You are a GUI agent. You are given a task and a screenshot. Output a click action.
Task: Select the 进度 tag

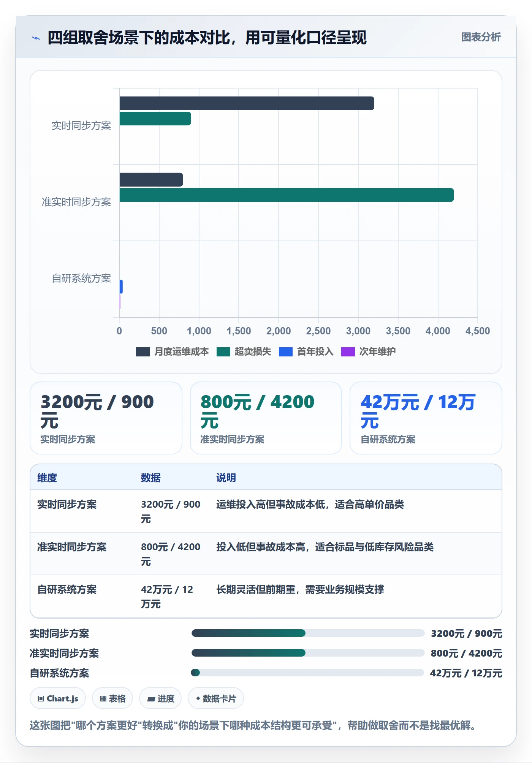(160, 698)
